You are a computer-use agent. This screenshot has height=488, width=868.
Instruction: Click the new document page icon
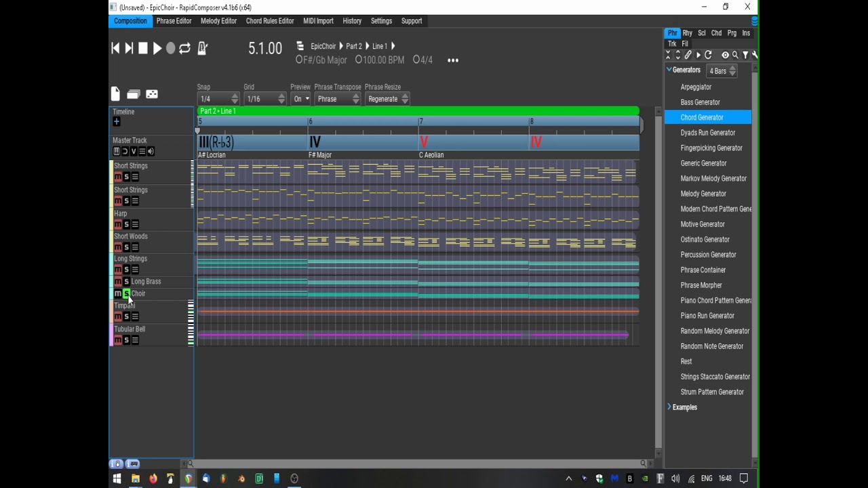click(x=115, y=94)
